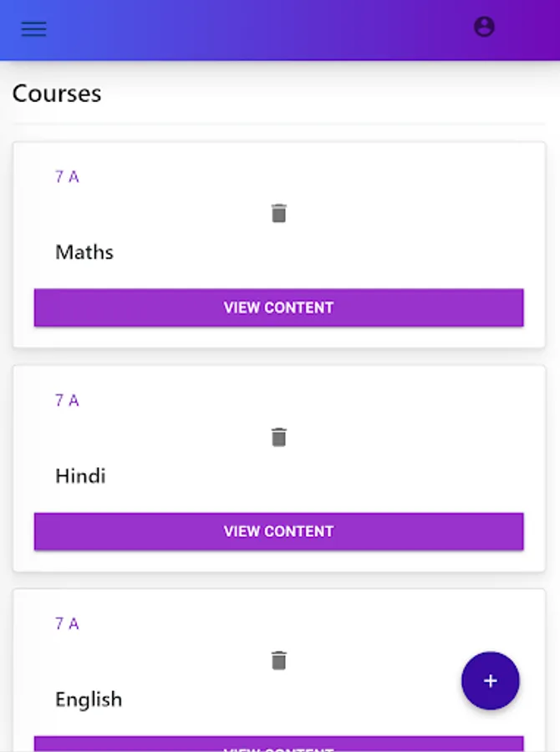Open View Content on the Hindi card
The height and width of the screenshot is (752, 560).
(278, 531)
